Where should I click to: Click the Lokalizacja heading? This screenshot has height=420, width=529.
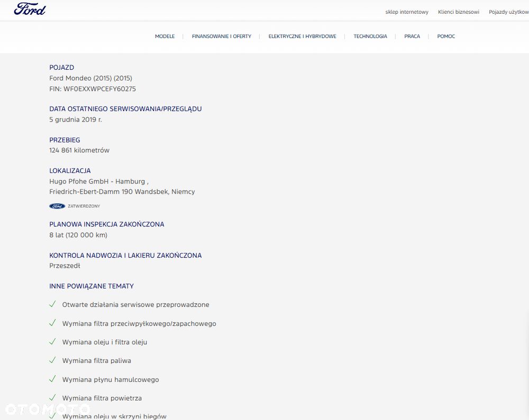[70, 171]
